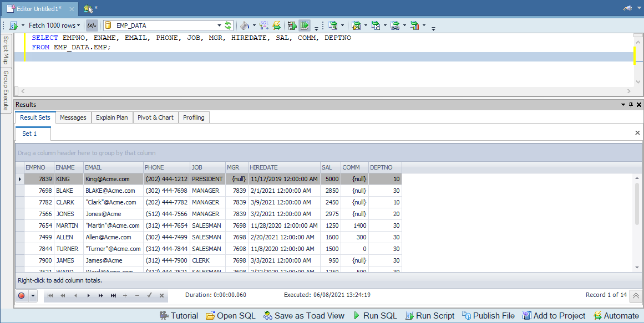Switch to the Result Sets tab

35,117
